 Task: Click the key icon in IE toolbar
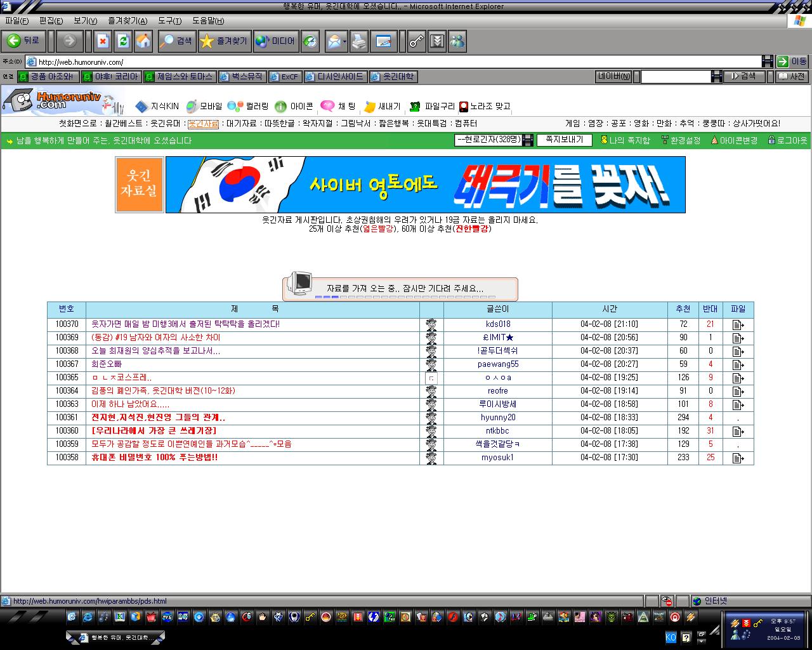click(416, 41)
